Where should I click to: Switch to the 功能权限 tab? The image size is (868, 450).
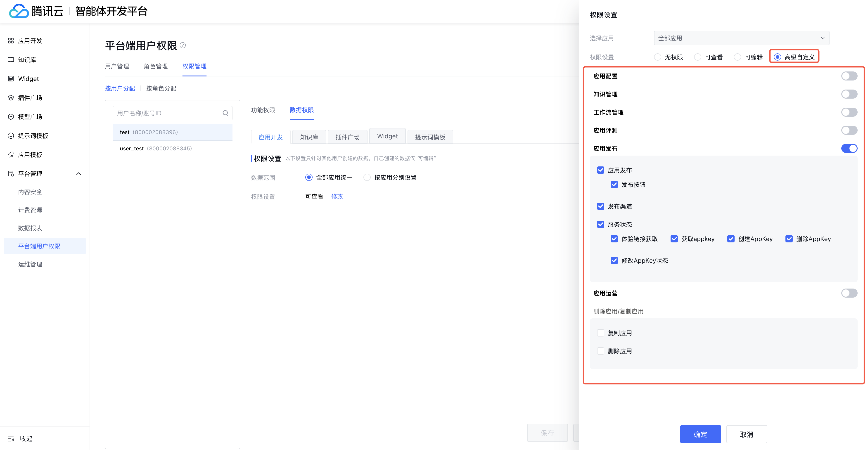pyautogui.click(x=263, y=110)
